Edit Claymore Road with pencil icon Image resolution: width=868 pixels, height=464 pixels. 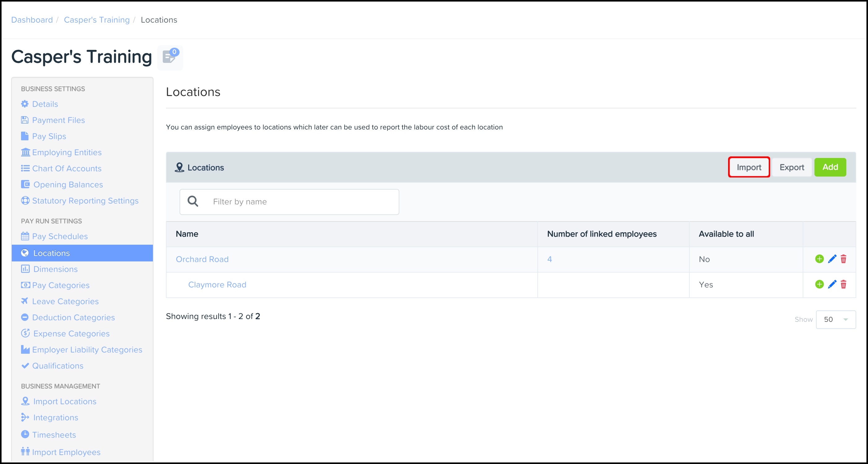pyautogui.click(x=832, y=284)
